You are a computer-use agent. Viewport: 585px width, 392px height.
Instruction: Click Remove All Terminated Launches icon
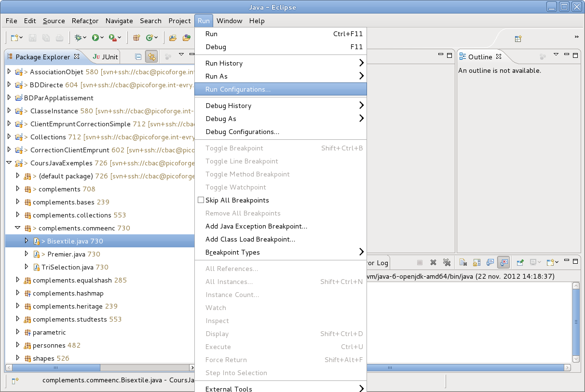coord(447,262)
